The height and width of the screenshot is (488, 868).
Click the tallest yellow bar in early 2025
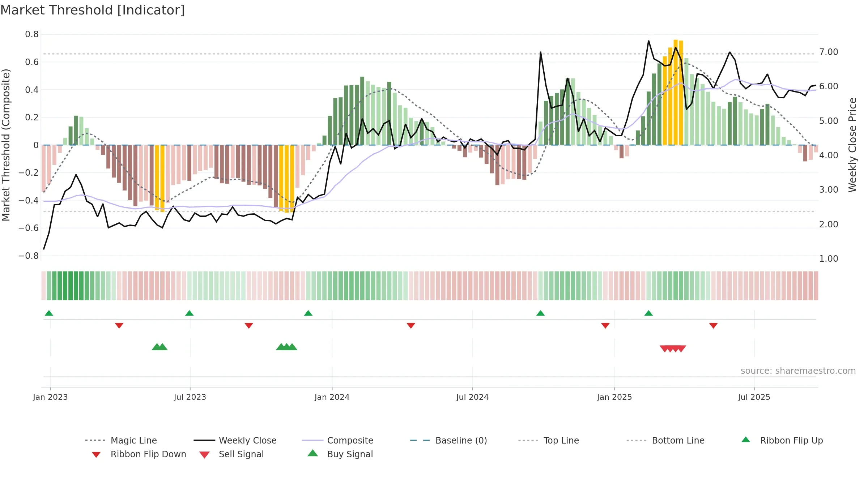pos(676,92)
